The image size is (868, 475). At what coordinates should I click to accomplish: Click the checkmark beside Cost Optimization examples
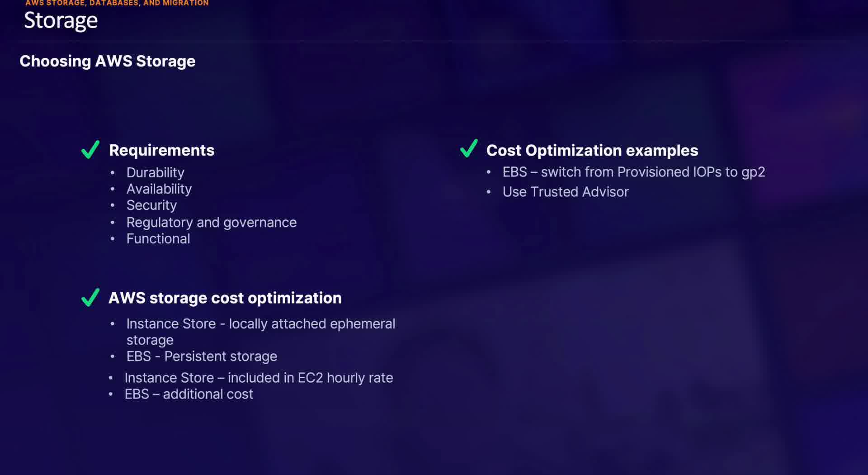click(x=468, y=149)
